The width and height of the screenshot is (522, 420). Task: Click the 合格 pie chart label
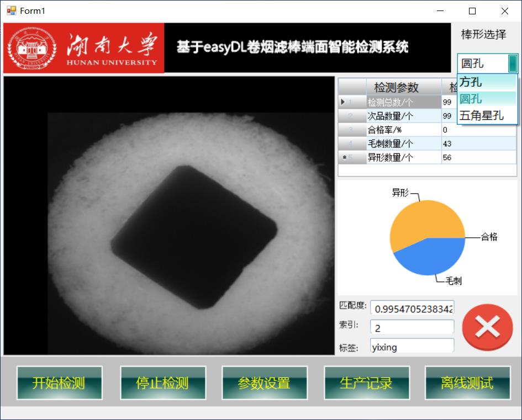pos(489,237)
